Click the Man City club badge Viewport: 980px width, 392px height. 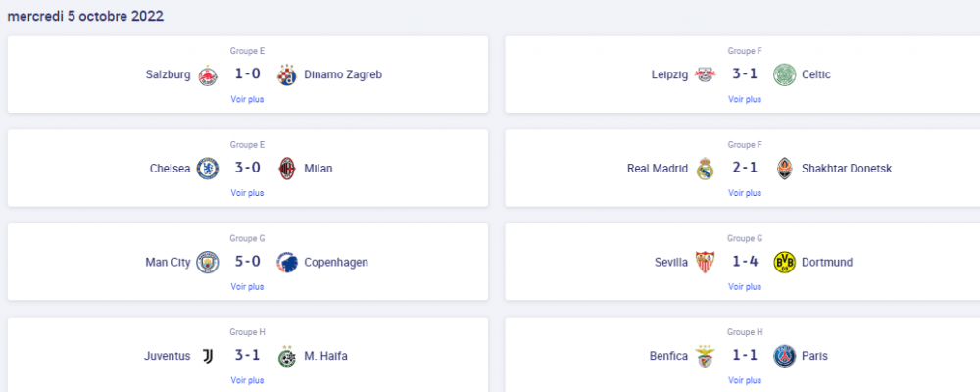208,263
